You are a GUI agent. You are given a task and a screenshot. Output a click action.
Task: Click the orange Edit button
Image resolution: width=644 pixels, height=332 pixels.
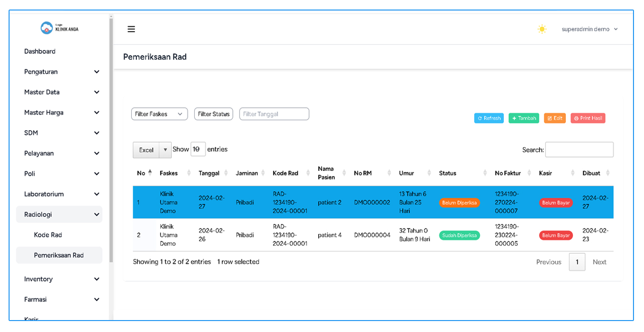(x=554, y=118)
